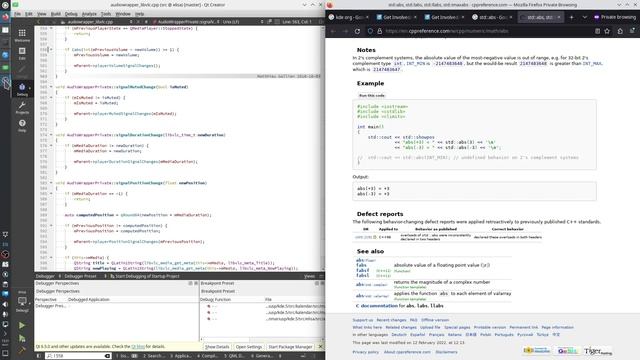Open a new tab in Firefox

pyautogui.click(x=571, y=17)
